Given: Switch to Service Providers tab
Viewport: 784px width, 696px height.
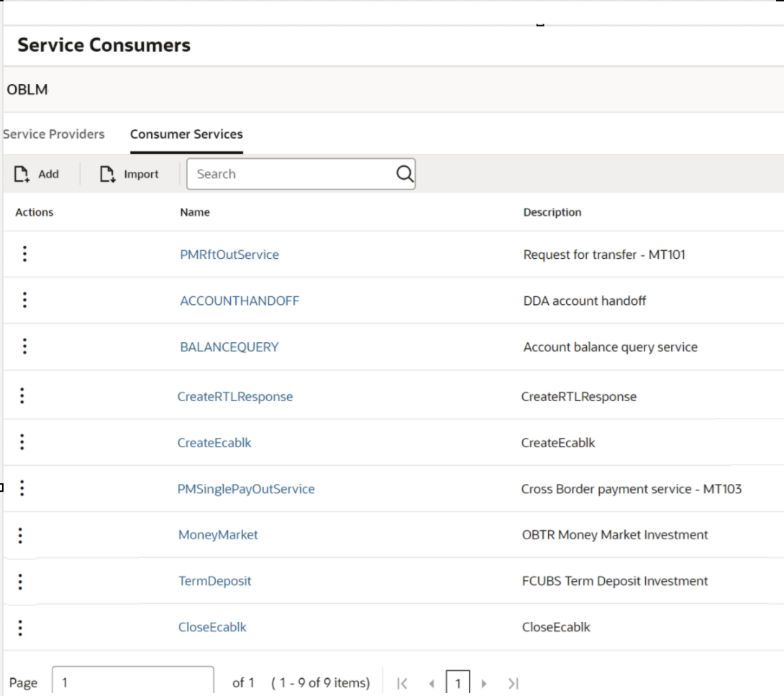Looking at the screenshot, I should (x=53, y=134).
